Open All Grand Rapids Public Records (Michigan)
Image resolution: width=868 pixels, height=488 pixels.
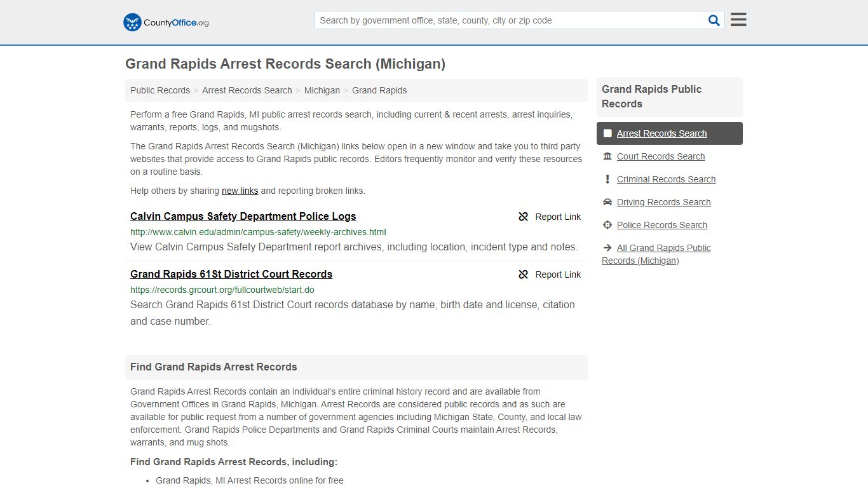656,254
